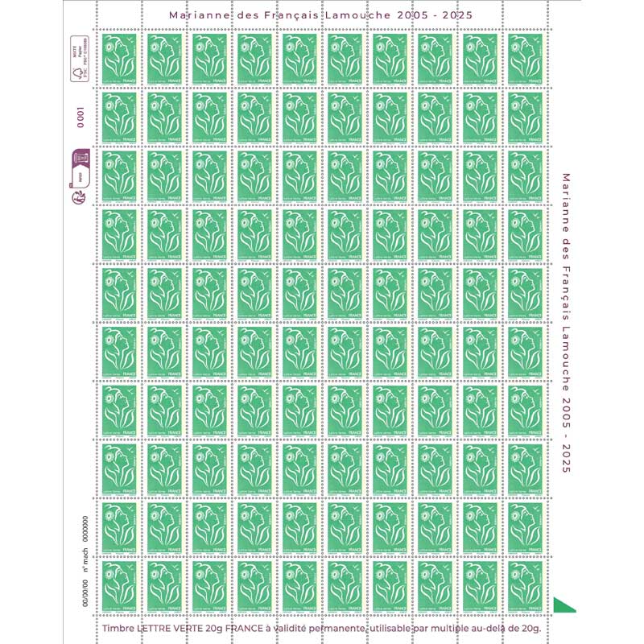Screen dimensions: 644x644
Task: Click the Timbre LETTRE VERTE 20g caption
Action: (x=320, y=627)
